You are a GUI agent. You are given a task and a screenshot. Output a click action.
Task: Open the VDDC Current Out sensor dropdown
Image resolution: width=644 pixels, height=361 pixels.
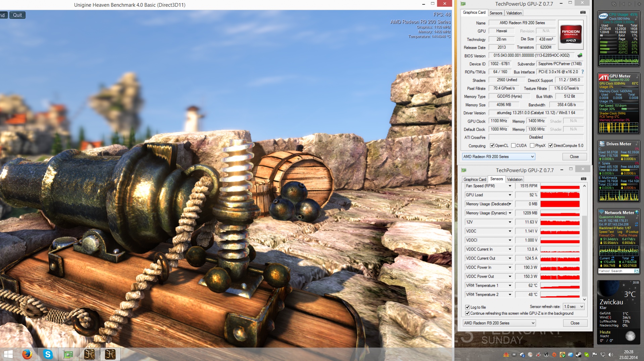(x=510, y=259)
